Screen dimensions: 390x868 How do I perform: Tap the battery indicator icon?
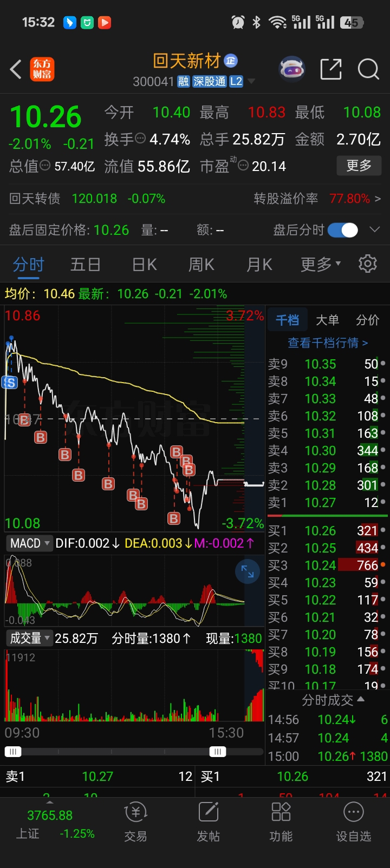[x=352, y=22]
